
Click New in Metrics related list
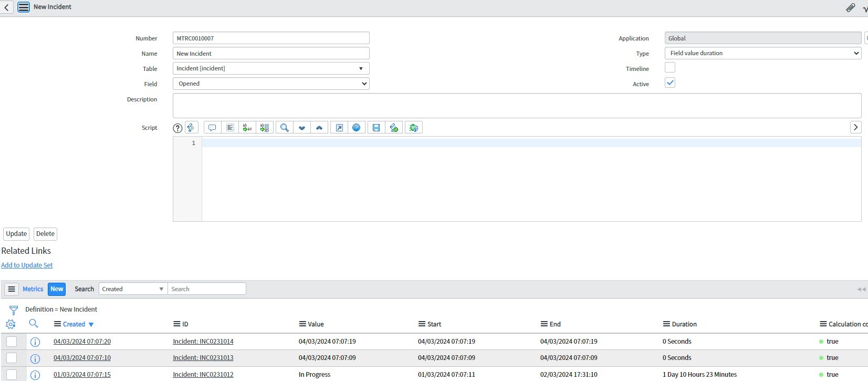(57, 289)
